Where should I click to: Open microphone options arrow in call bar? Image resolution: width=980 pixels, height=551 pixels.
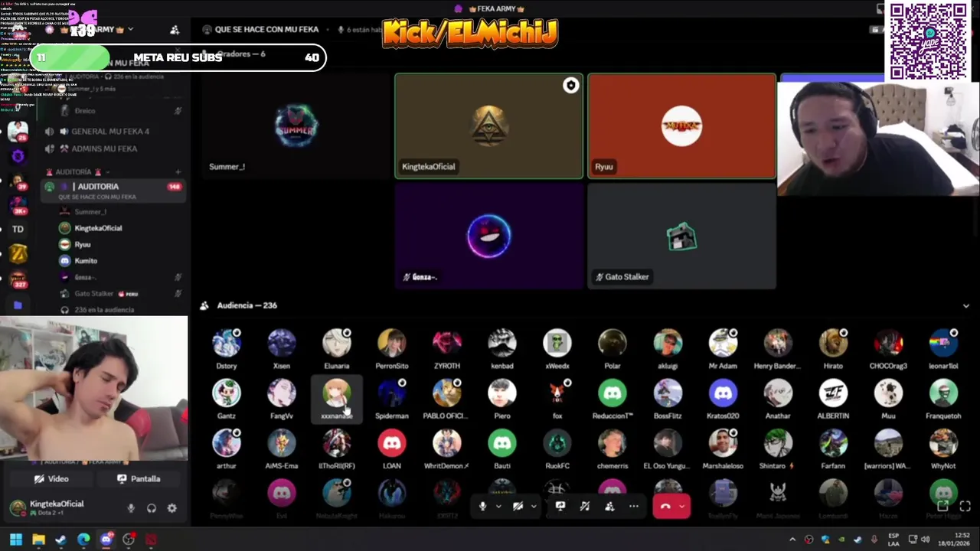pos(498,507)
